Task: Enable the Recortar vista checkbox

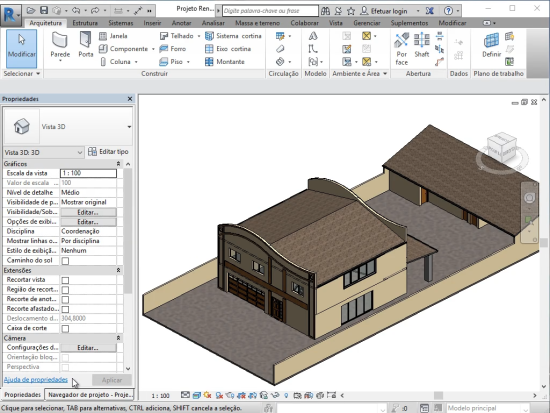Action: pos(65,280)
